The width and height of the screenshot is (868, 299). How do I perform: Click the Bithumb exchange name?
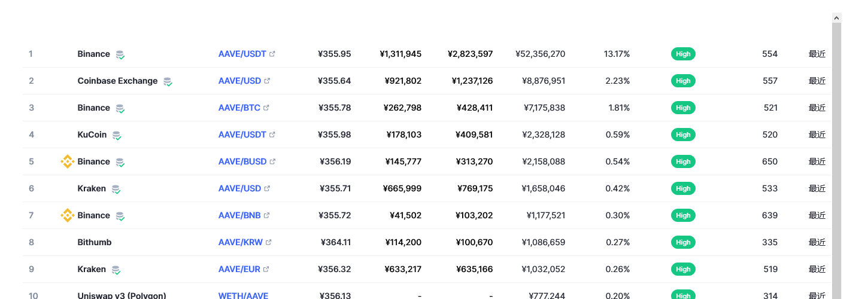[95, 242]
